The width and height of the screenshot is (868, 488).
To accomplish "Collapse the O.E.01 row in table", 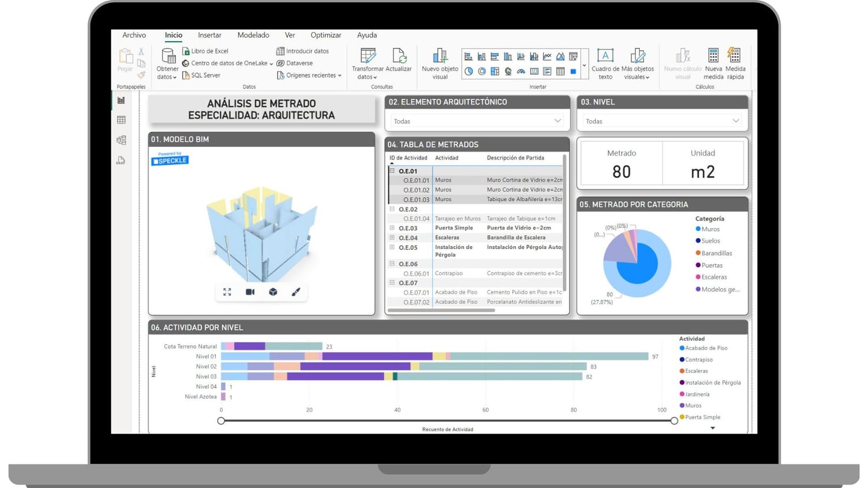I will click(x=392, y=171).
